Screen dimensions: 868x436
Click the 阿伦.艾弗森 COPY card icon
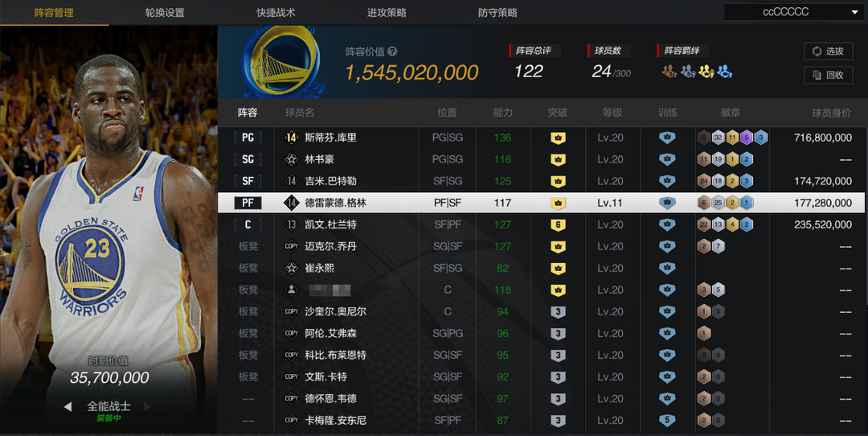click(291, 333)
